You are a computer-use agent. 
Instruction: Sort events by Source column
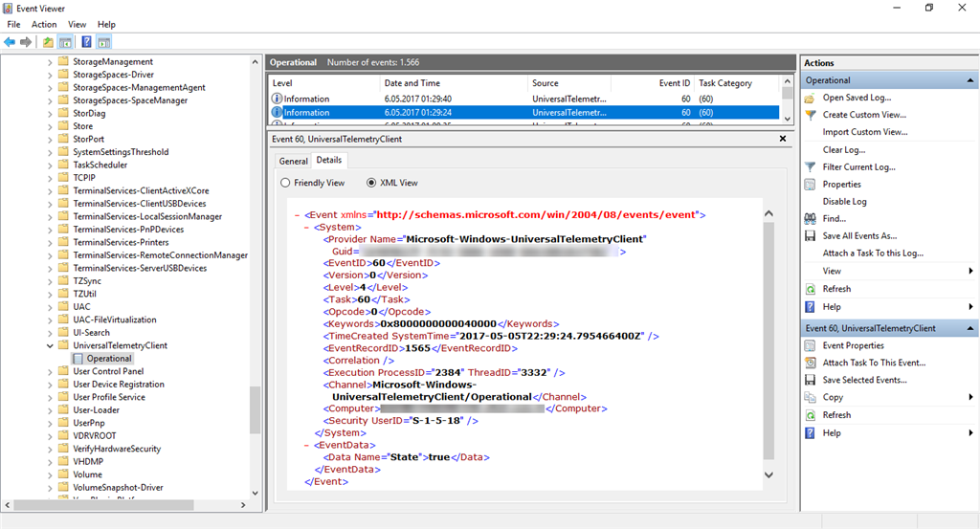pos(568,83)
